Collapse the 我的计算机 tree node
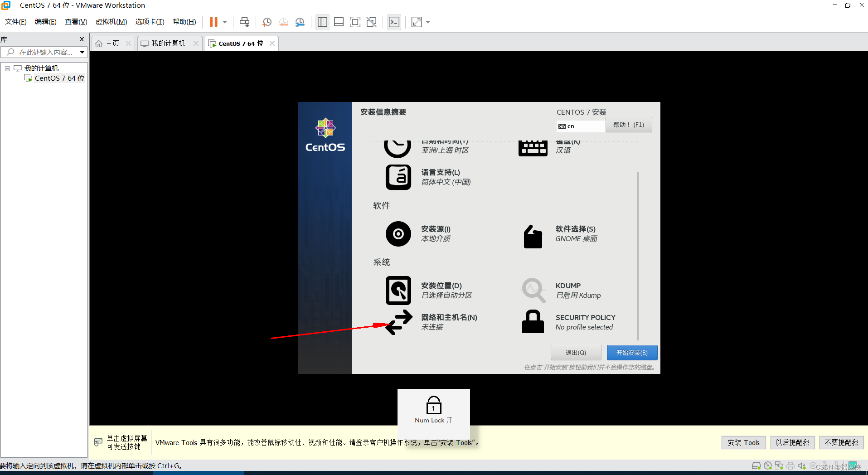868x475 pixels. click(7, 68)
